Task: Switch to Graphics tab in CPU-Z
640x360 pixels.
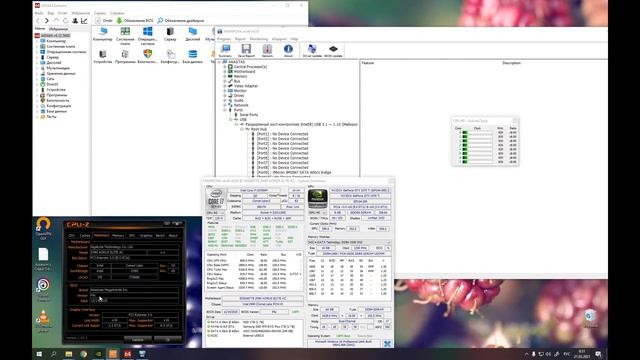Action: 146,236
